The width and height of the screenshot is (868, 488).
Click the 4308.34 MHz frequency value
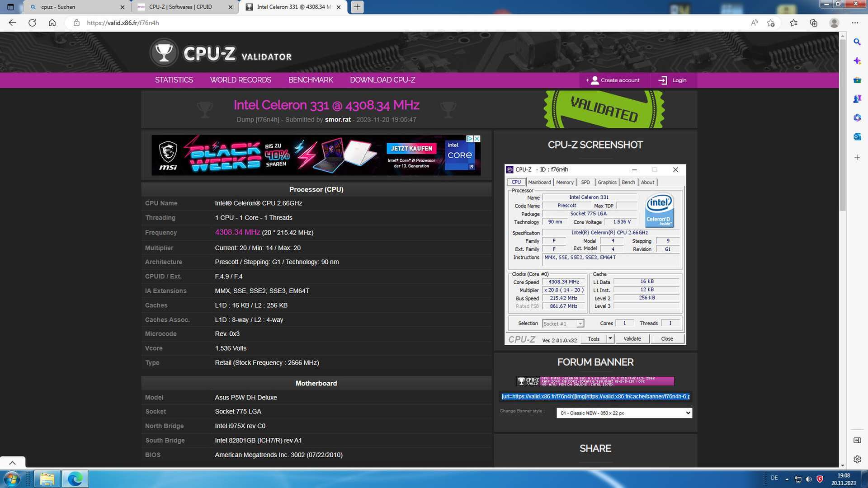[x=237, y=232]
